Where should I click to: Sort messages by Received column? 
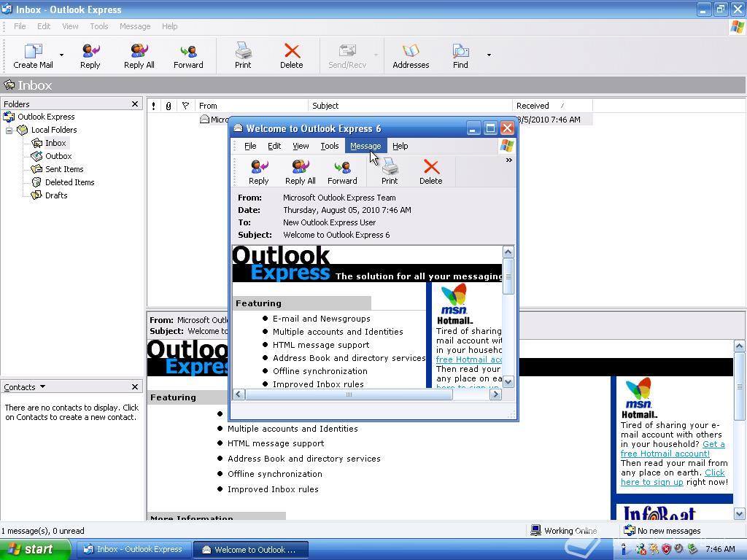[x=552, y=106]
